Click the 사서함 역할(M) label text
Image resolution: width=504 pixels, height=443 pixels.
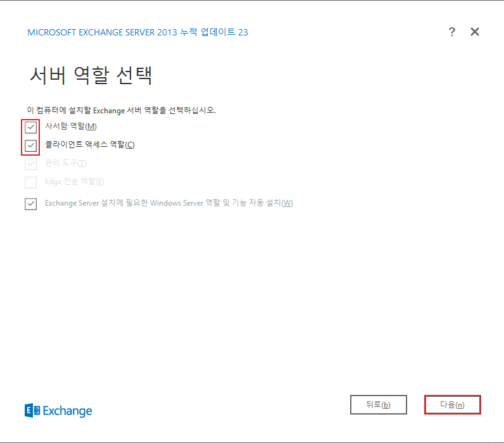71,126
